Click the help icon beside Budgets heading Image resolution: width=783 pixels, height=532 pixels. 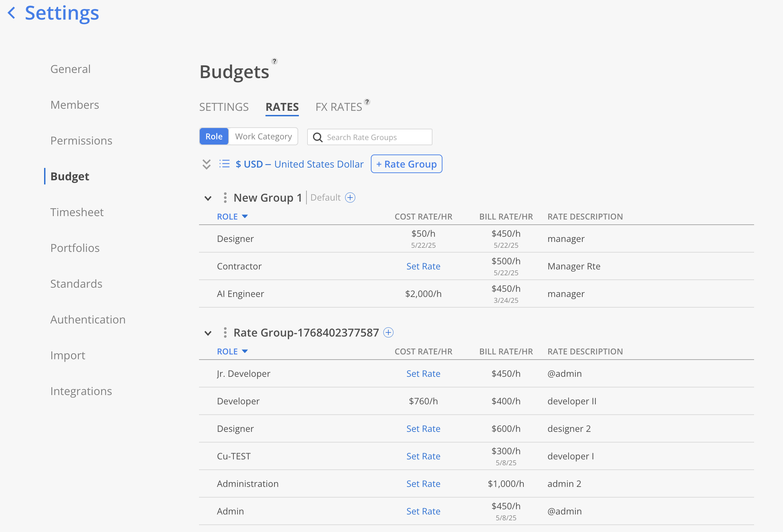point(274,61)
